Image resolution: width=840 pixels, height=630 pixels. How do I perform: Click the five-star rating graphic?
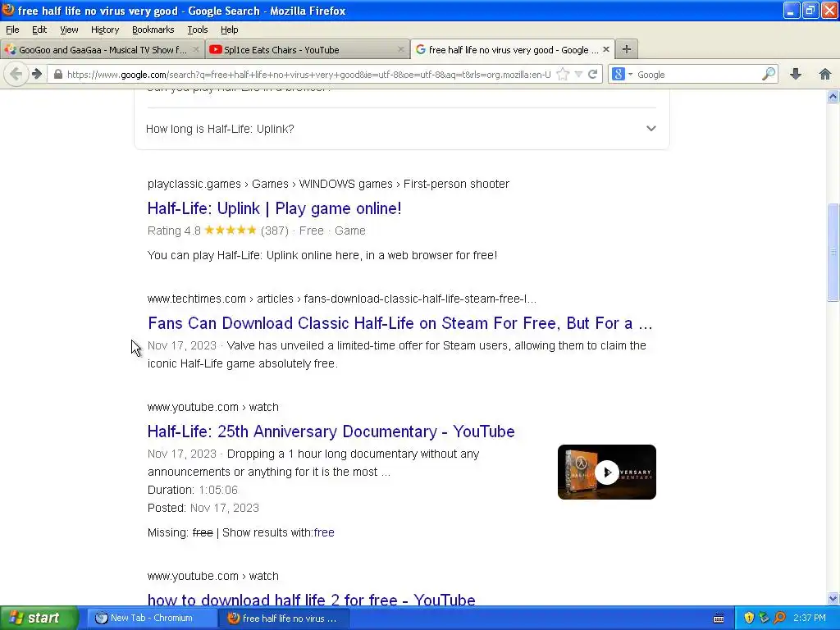(231, 231)
